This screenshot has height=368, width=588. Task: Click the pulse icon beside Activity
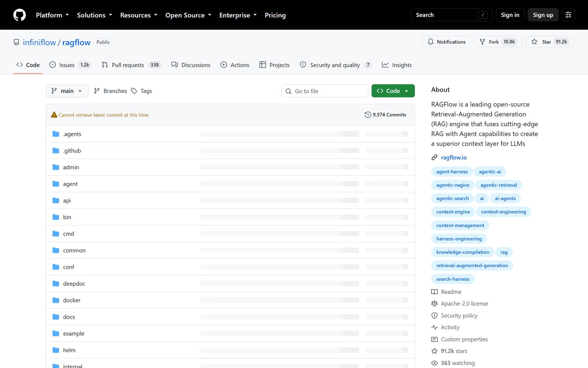click(434, 328)
